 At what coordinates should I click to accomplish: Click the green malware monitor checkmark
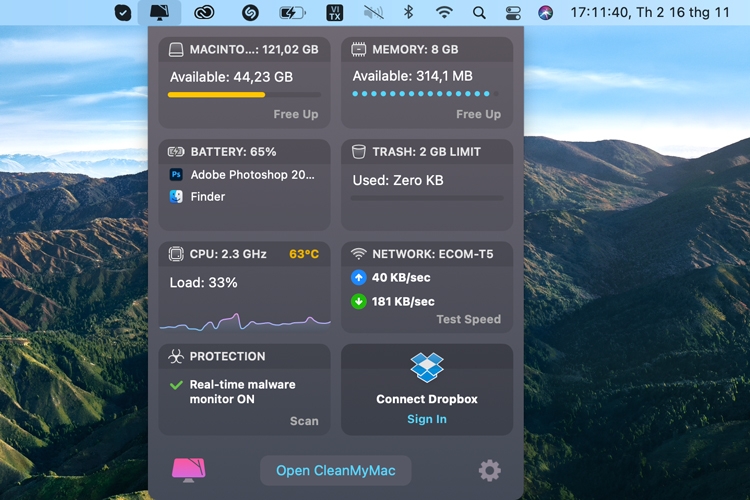176,385
